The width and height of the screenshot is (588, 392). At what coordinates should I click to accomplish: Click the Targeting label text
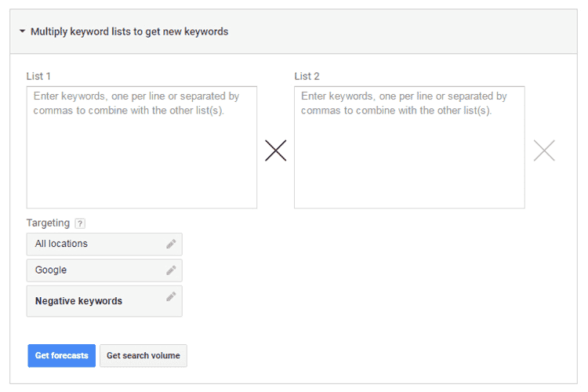(48, 223)
